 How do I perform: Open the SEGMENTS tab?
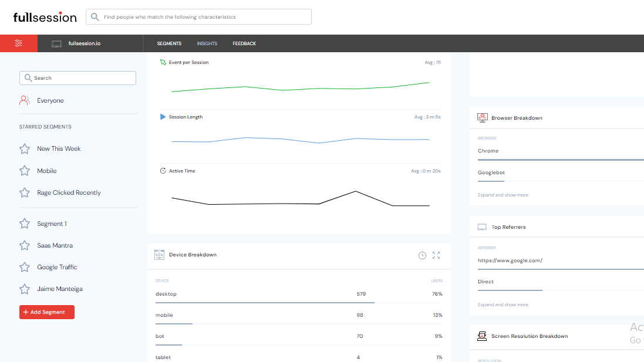coord(169,43)
